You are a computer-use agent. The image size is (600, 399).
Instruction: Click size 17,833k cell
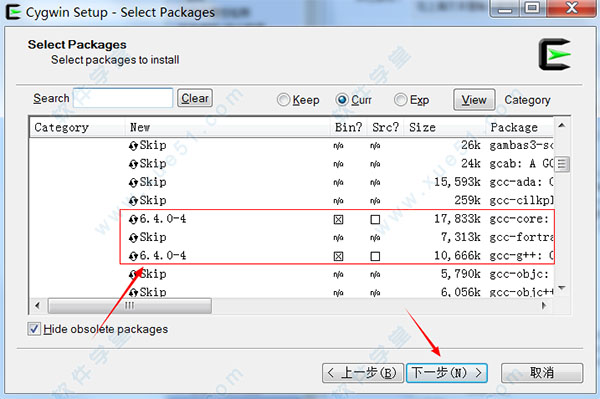[457, 219]
